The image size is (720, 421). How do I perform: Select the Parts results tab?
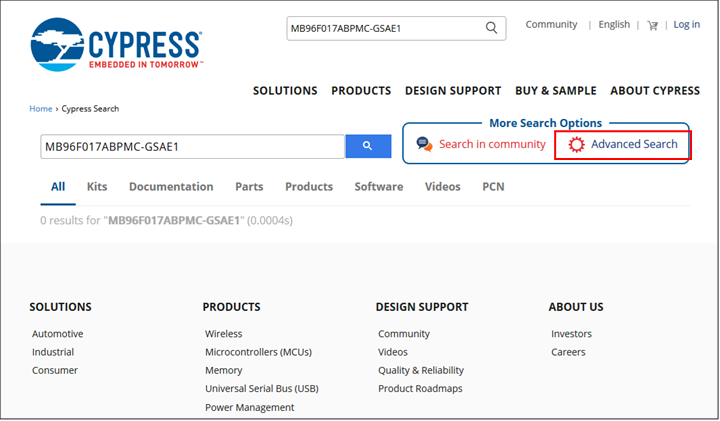[249, 187]
